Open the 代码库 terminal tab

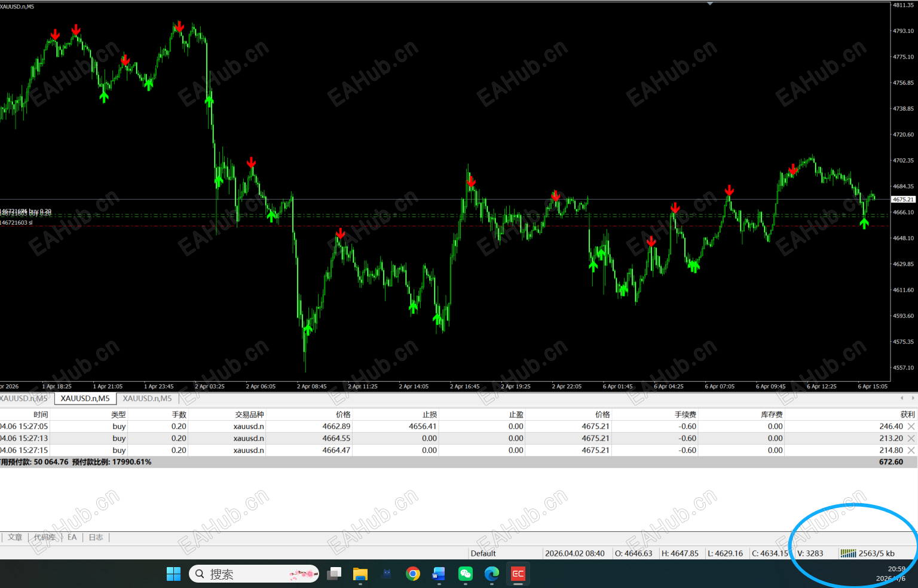(x=44, y=537)
